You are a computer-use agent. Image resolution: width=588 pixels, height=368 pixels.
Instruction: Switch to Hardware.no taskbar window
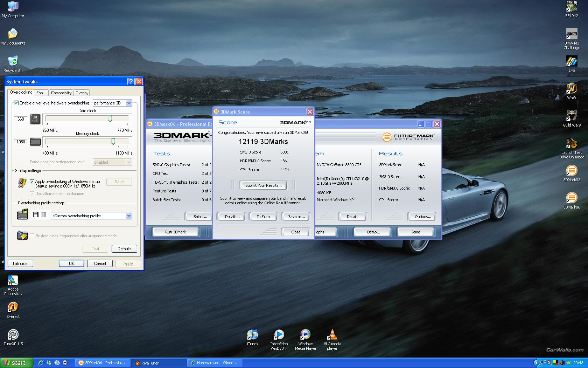click(215, 363)
